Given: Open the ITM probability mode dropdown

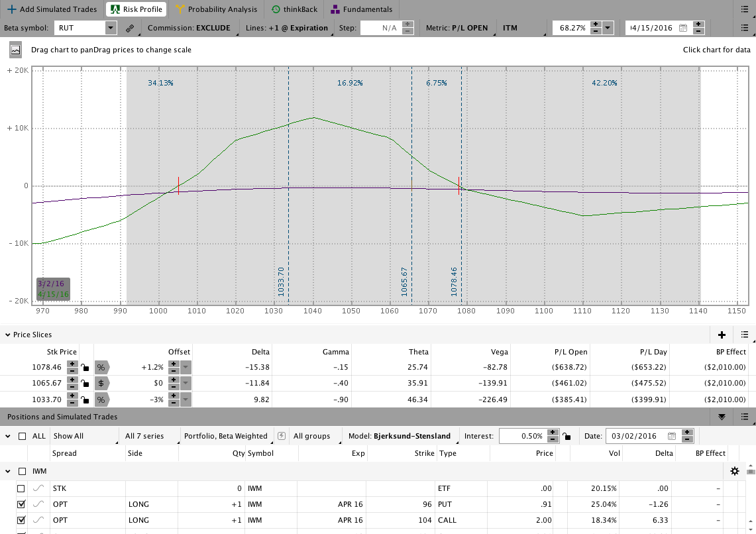Looking at the screenshot, I should [x=523, y=28].
